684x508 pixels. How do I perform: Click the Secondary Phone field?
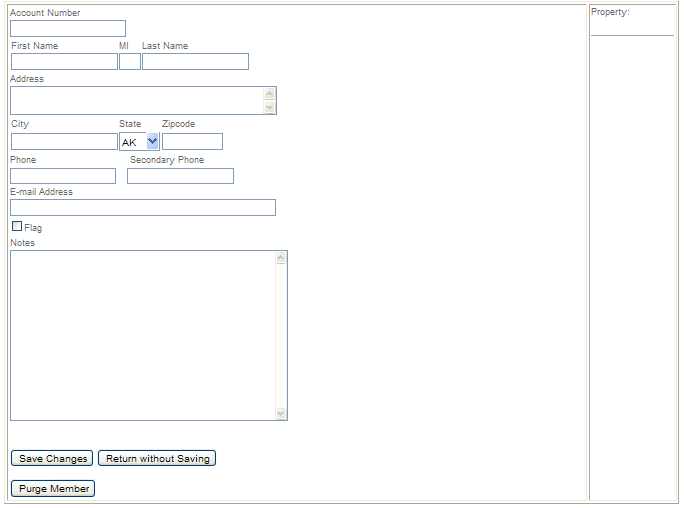point(180,177)
